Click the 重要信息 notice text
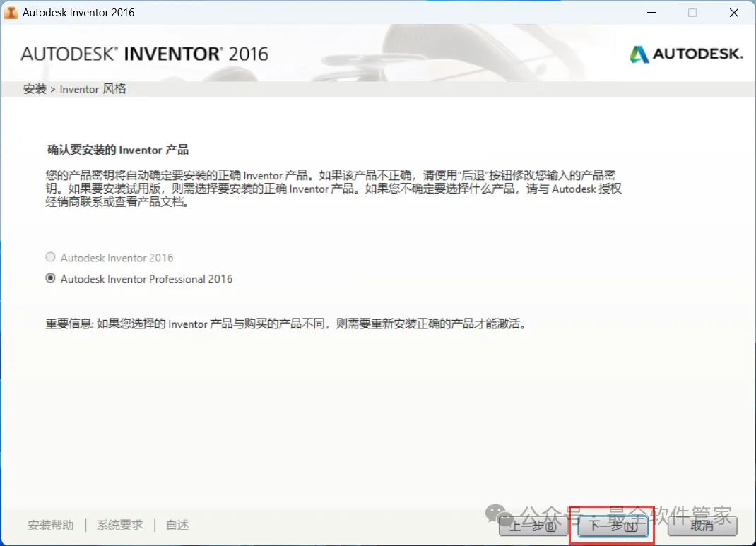756x546 pixels. click(x=285, y=324)
